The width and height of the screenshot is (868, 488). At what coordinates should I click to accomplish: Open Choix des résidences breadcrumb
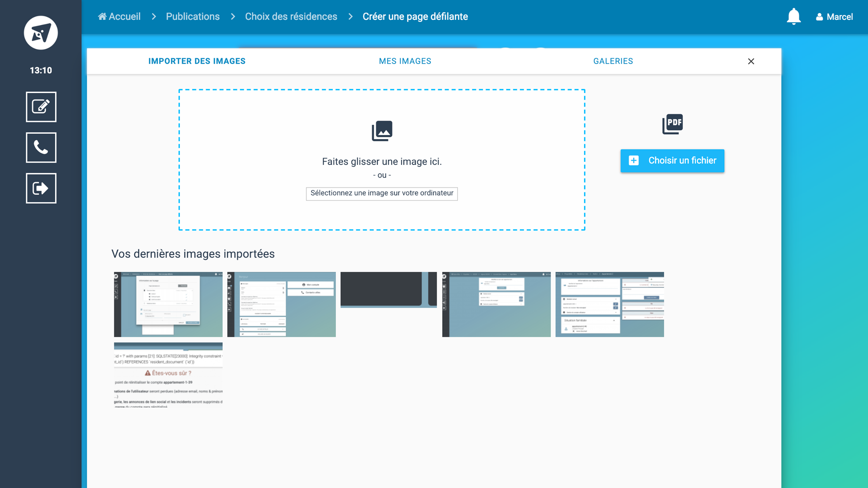coord(291,17)
